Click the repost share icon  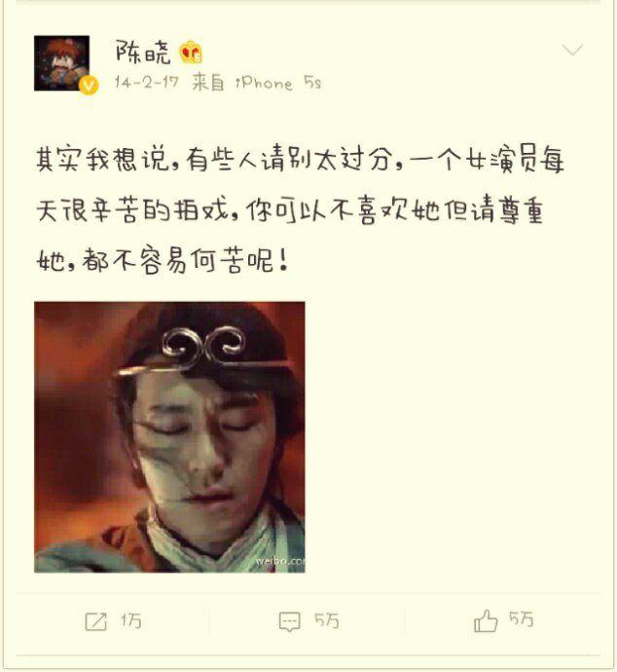[x=96, y=621]
